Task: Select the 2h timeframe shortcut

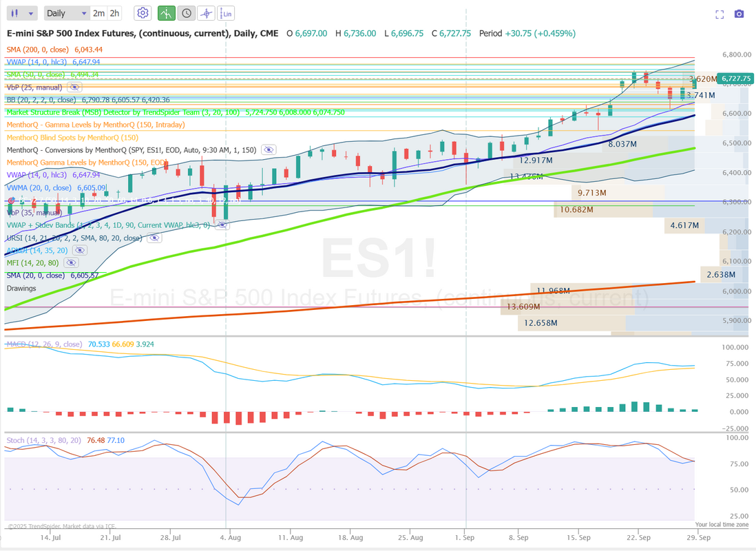Action: tap(114, 13)
